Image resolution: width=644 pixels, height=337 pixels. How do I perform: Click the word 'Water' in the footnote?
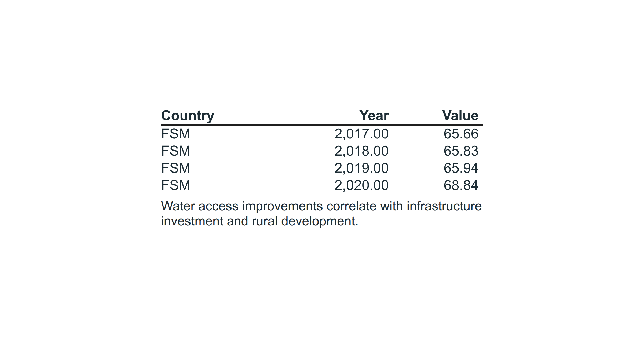click(178, 206)
